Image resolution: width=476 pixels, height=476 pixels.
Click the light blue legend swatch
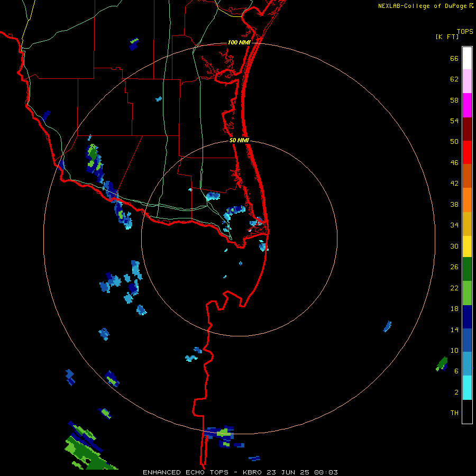tap(467, 363)
